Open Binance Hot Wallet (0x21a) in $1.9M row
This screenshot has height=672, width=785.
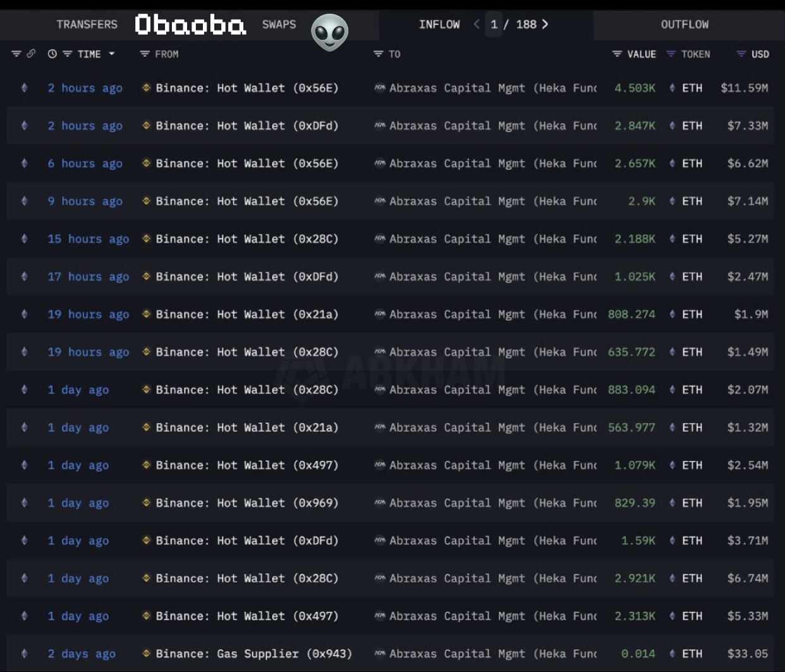(x=247, y=314)
